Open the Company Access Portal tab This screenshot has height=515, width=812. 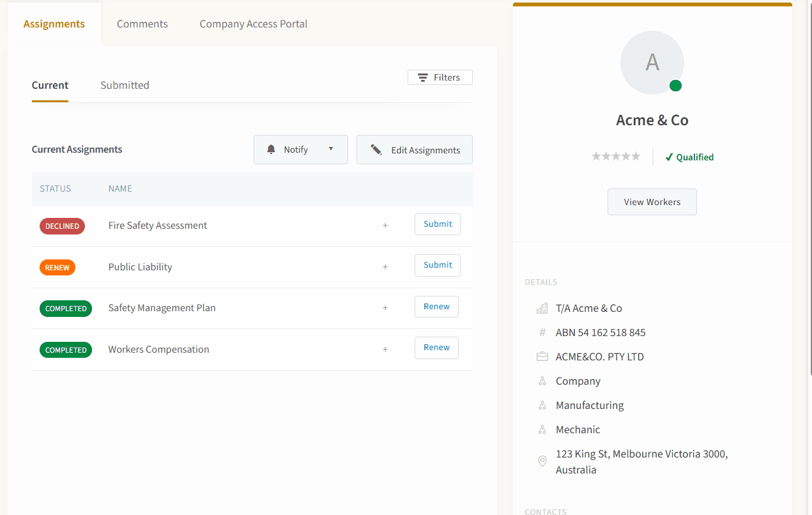tap(254, 24)
